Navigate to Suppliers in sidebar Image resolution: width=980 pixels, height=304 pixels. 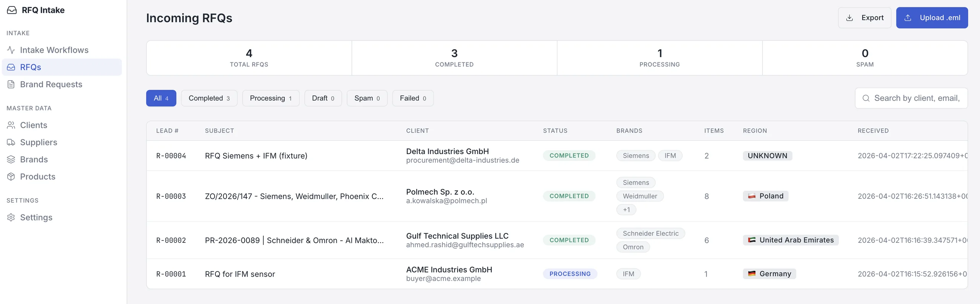click(x=62, y=142)
